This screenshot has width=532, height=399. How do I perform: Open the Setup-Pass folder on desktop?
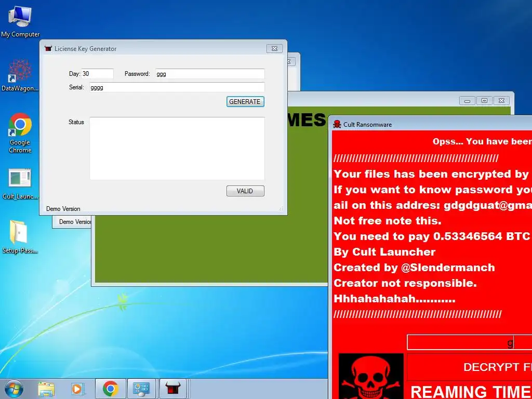tap(20, 237)
